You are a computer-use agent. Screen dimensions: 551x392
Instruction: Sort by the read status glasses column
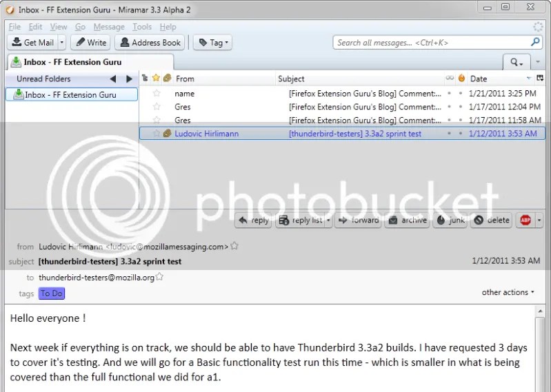point(450,79)
